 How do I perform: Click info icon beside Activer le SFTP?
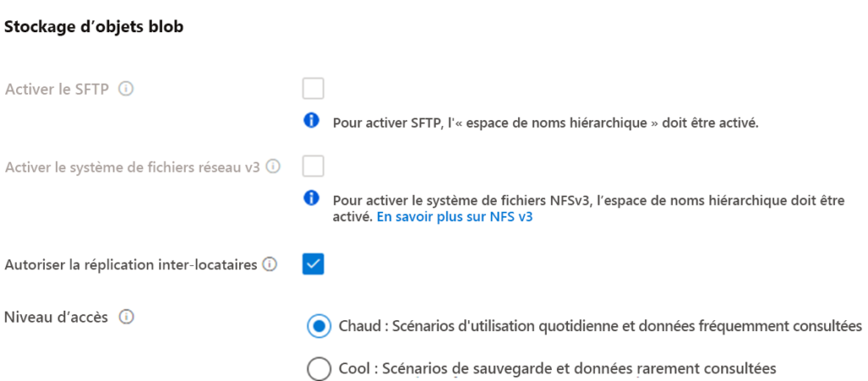126,88
